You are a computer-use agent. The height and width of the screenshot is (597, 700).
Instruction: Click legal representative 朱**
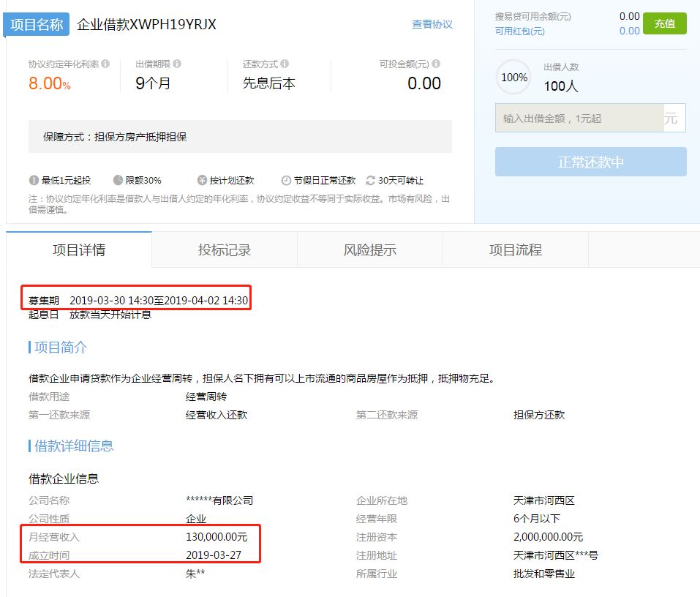[195, 574]
